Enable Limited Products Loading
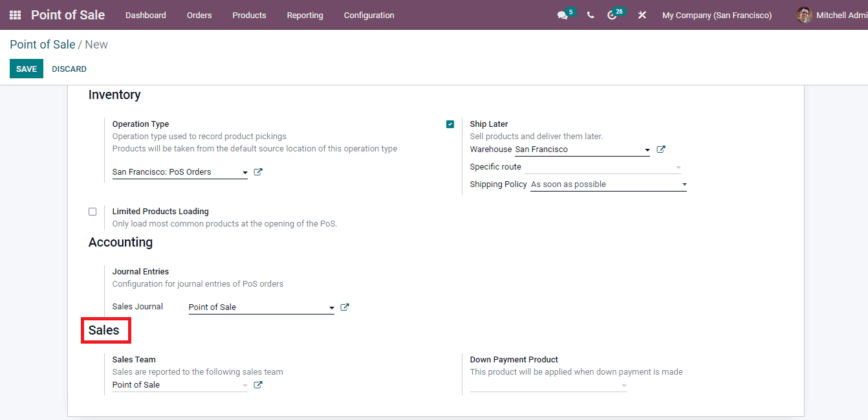Screen dimensions: 868x420 92,211
